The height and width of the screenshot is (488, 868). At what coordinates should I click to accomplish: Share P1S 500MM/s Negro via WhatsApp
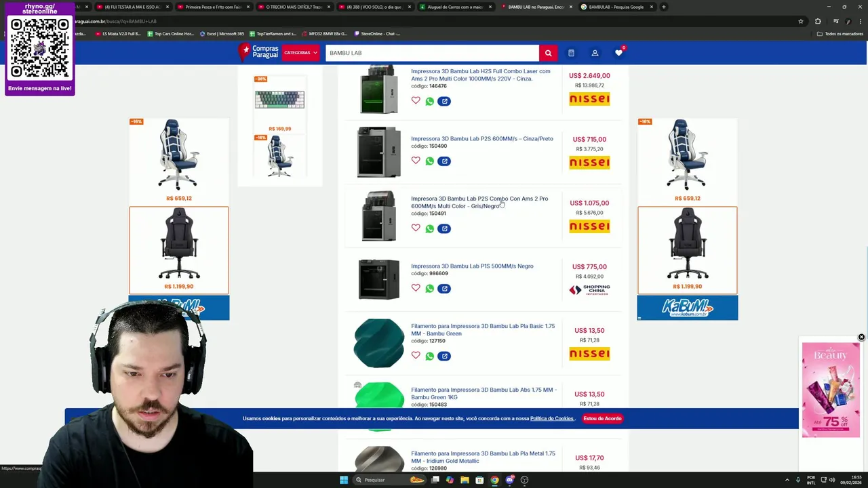pyautogui.click(x=429, y=289)
